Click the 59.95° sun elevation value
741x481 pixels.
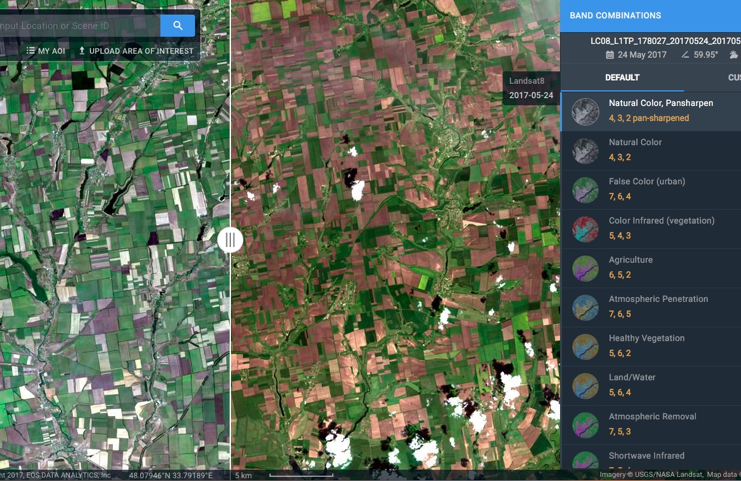coord(706,55)
